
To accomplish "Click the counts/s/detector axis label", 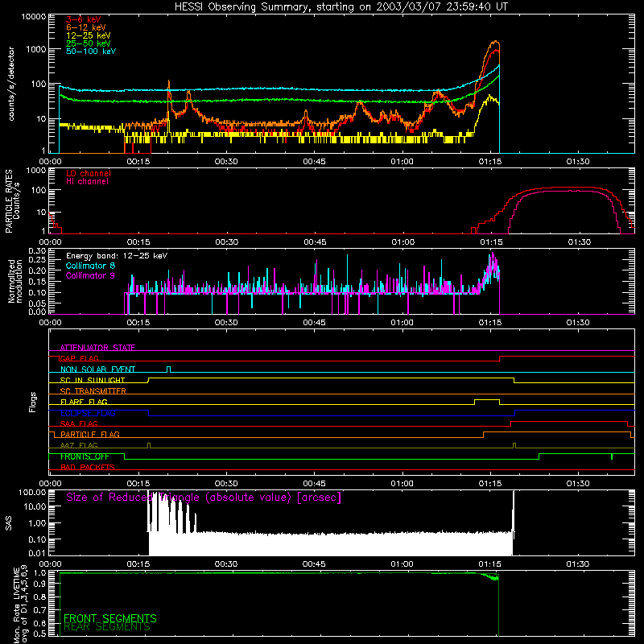I will 11,84.
